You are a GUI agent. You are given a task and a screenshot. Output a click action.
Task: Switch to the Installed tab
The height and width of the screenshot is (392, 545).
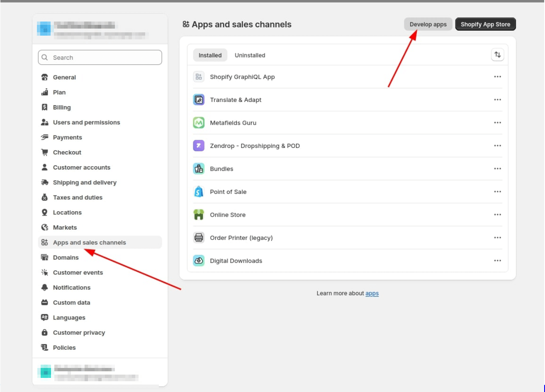(x=210, y=55)
